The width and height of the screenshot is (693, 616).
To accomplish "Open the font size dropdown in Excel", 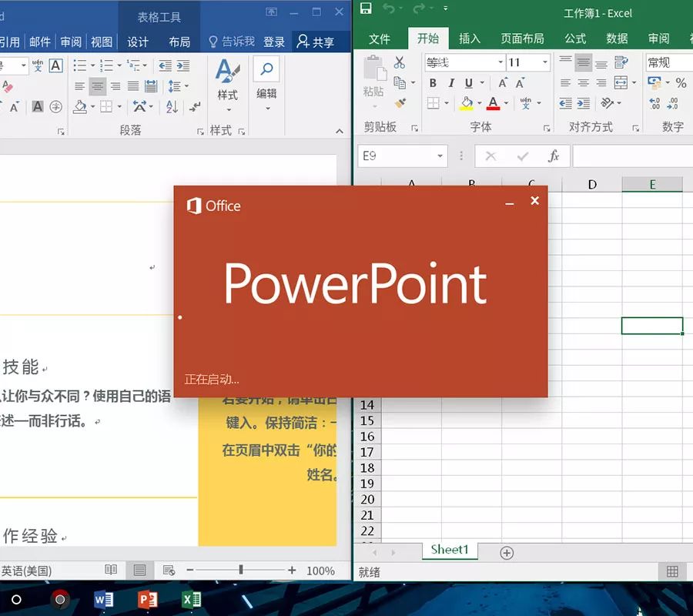I will point(546,63).
